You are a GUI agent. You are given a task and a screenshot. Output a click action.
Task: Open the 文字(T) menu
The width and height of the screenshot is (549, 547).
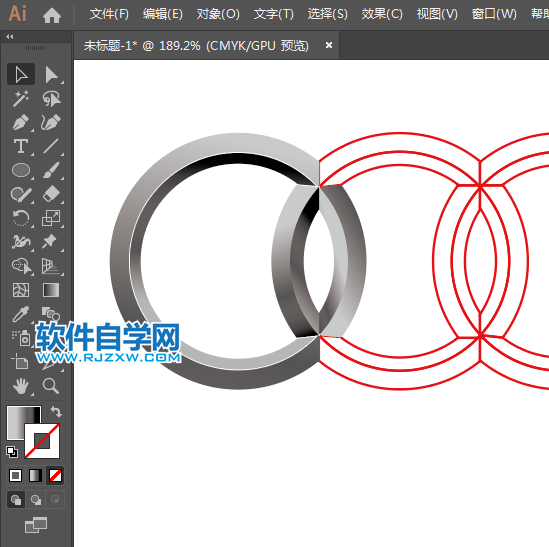[273, 14]
